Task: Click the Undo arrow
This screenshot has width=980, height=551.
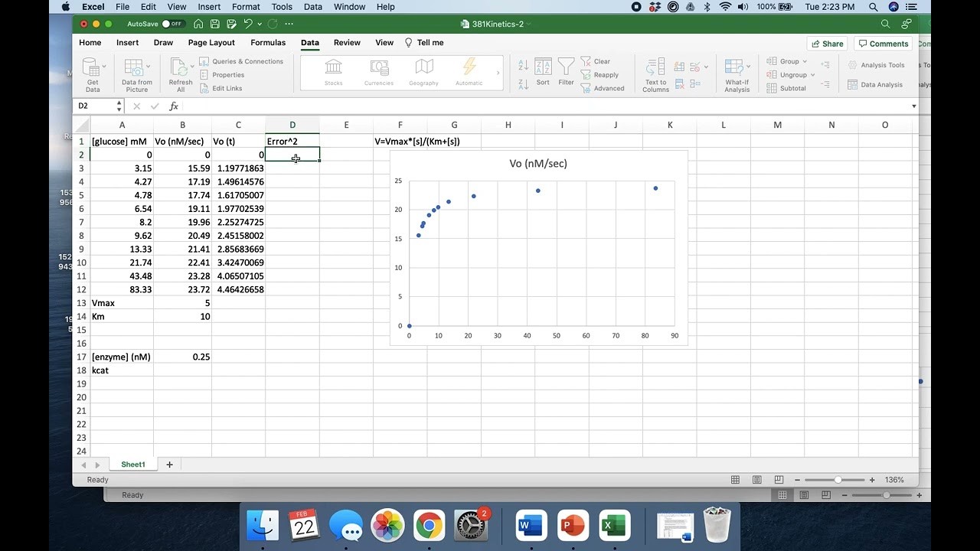Action: click(x=248, y=24)
